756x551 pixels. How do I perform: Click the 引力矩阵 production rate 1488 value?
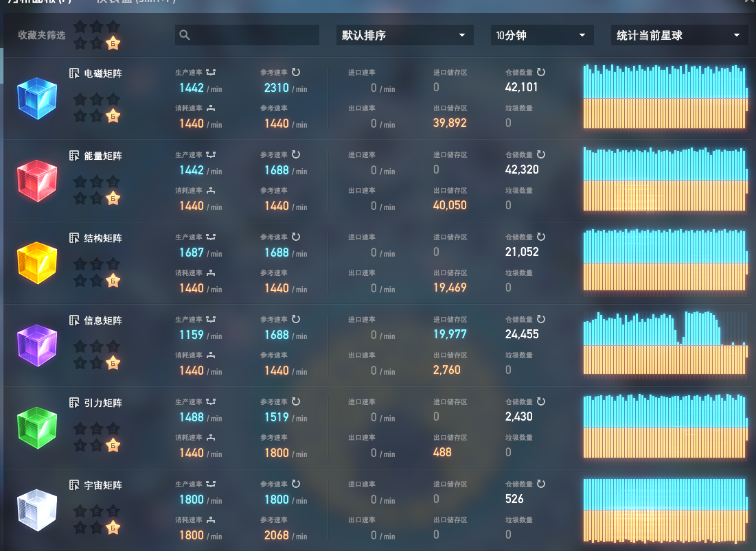point(192,417)
